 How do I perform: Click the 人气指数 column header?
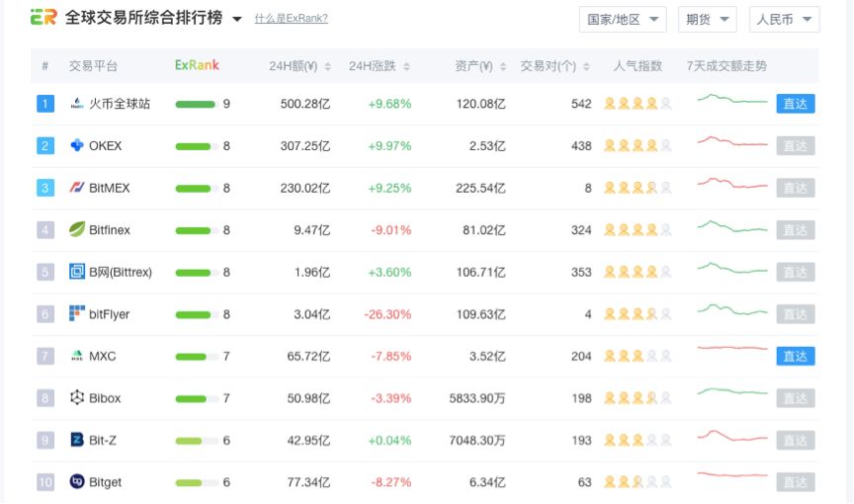(x=638, y=66)
